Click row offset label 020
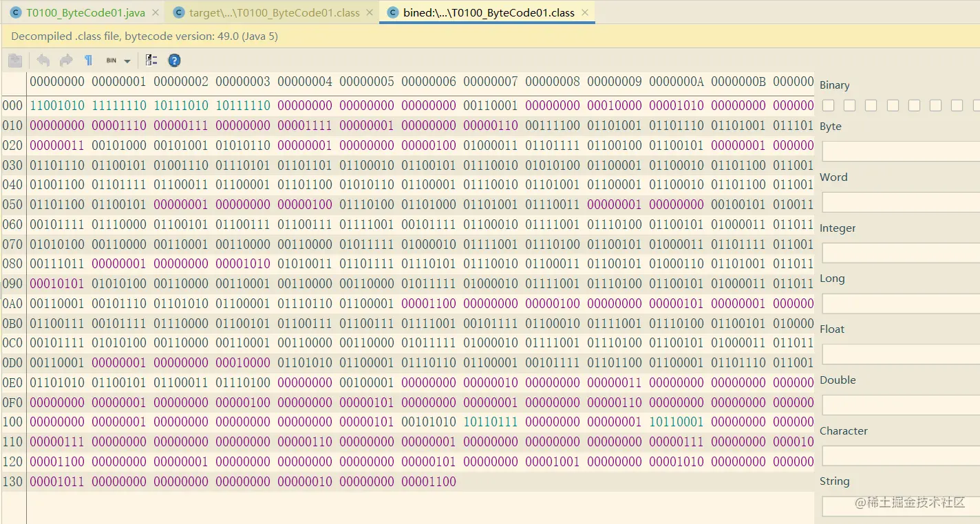Image resolution: width=980 pixels, height=524 pixels. coord(13,145)
